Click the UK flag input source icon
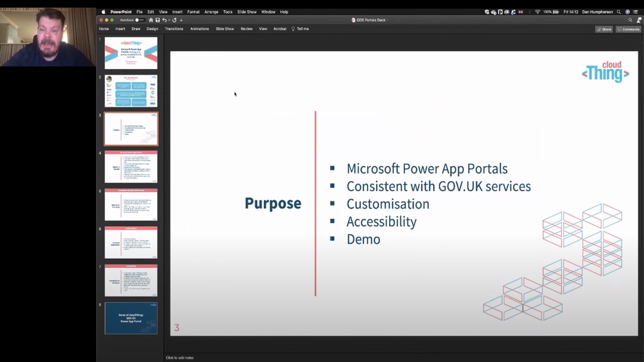 pyautogui.click(x=520, y=12)
